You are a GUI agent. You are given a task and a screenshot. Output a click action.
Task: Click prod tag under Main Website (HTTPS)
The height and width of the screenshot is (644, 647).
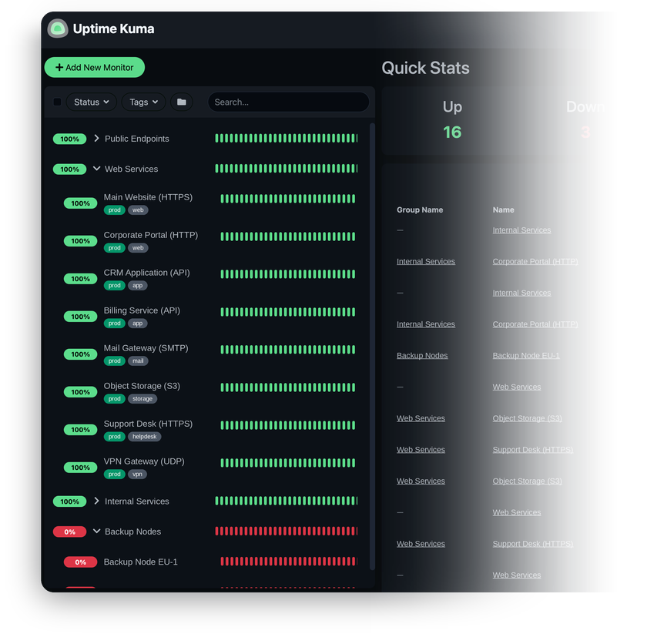[x=114, y=210]
